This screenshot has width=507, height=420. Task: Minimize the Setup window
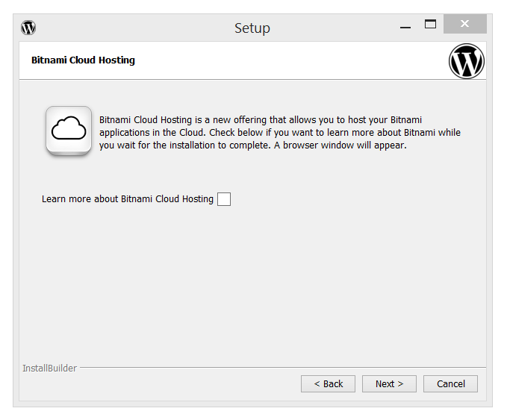coord(405,28)
